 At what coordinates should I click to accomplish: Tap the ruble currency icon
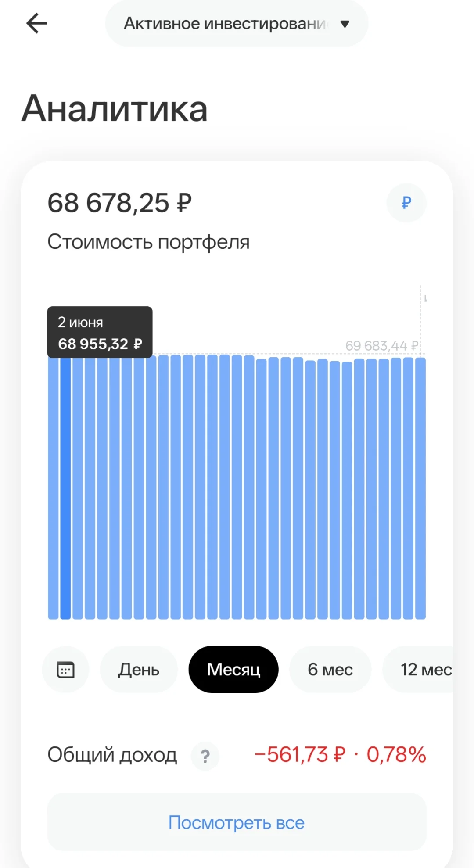click(x=406, y=203)
